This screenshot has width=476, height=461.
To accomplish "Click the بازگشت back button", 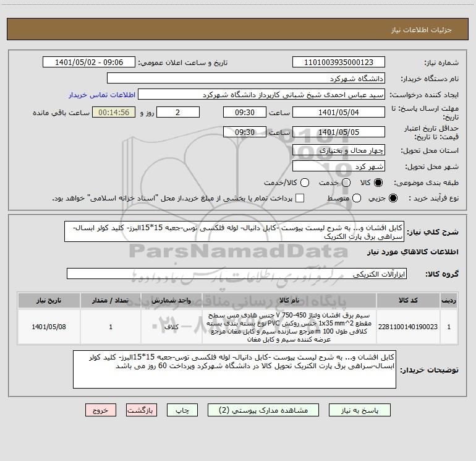I will tap(142, 410).
